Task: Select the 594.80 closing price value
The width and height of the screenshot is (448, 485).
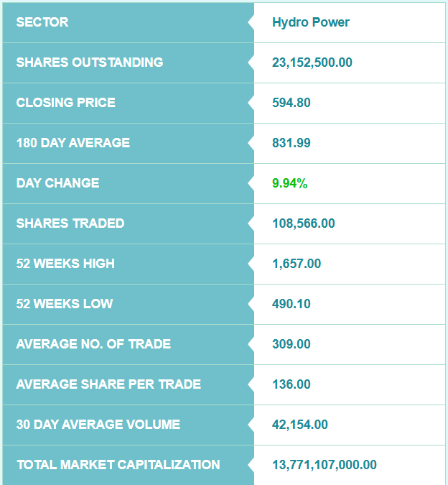Action: [291, 103]
